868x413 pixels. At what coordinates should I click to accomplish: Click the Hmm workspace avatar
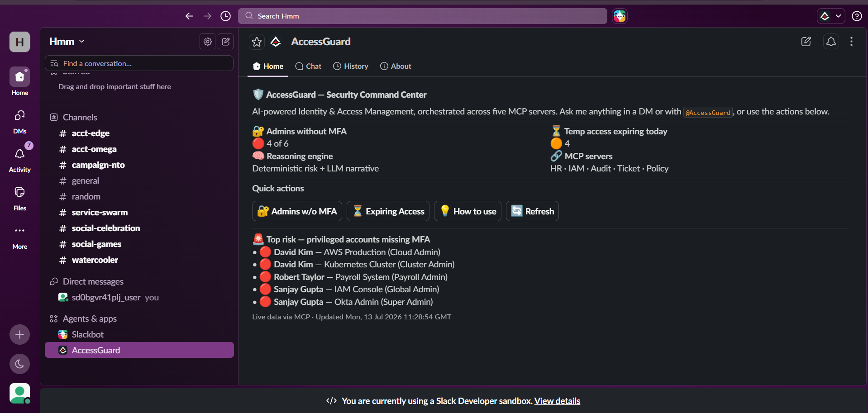coord(20,42)
